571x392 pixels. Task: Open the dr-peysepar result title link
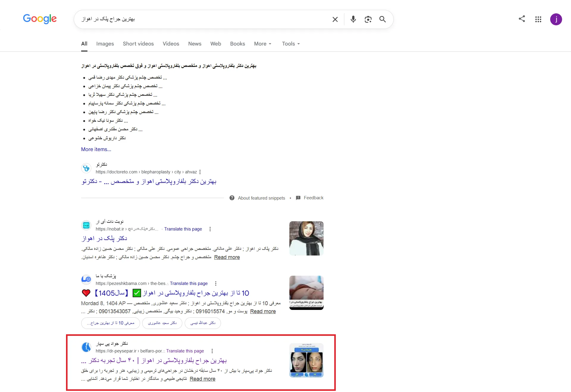[x=154, y=360]
